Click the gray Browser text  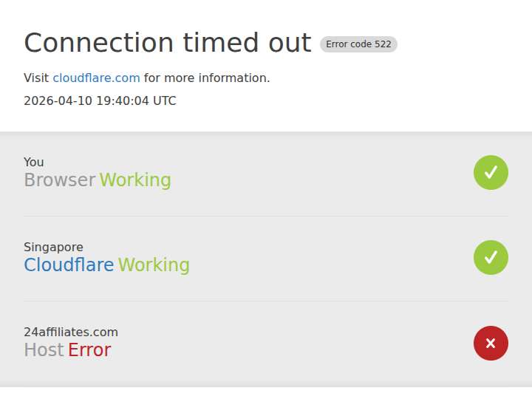point(59,180)
